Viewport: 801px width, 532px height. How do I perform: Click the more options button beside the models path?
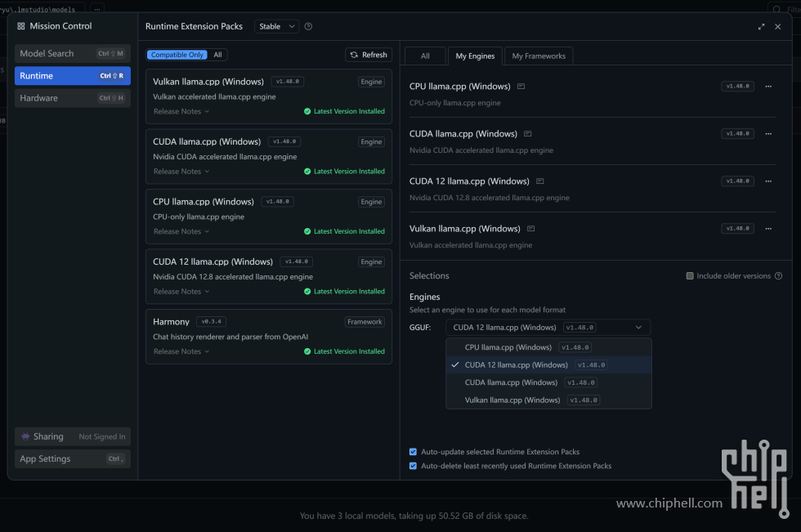click(x=97, y=9)
